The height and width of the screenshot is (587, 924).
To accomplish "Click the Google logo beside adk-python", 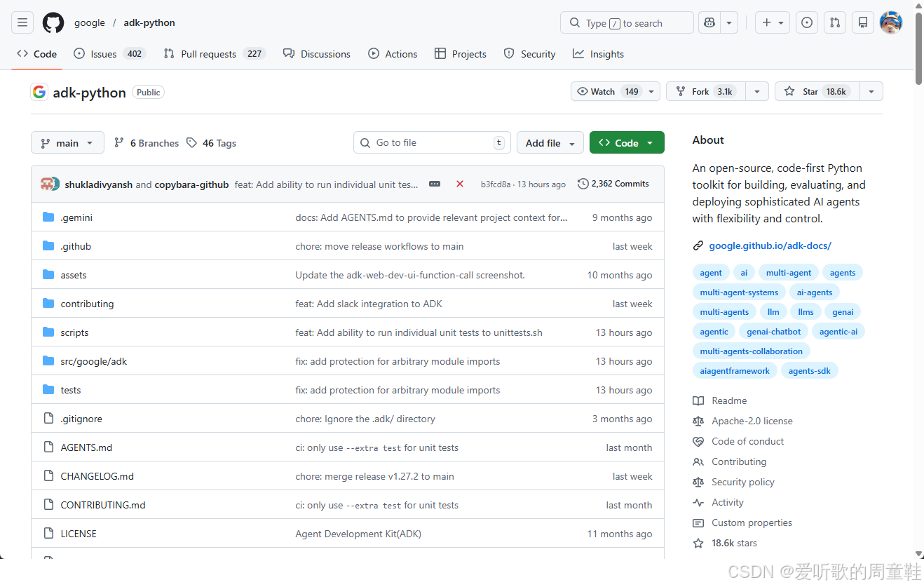I will pos(39,92).
